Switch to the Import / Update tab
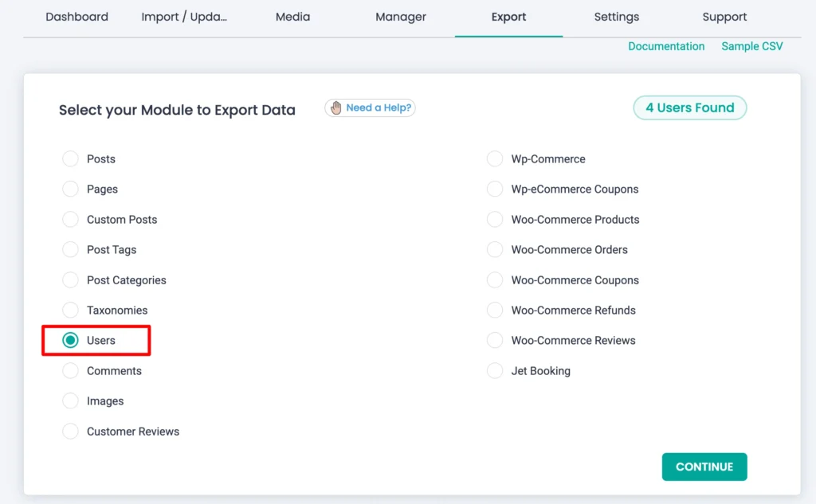Viewport: 816px width, 504px height. pos(184,17)
